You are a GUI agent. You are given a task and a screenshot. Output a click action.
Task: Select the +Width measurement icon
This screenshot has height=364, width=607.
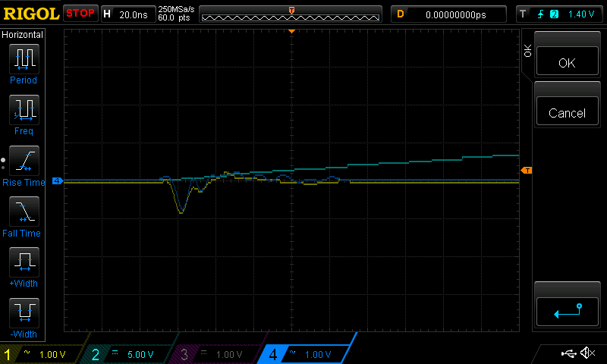(24, 262)
